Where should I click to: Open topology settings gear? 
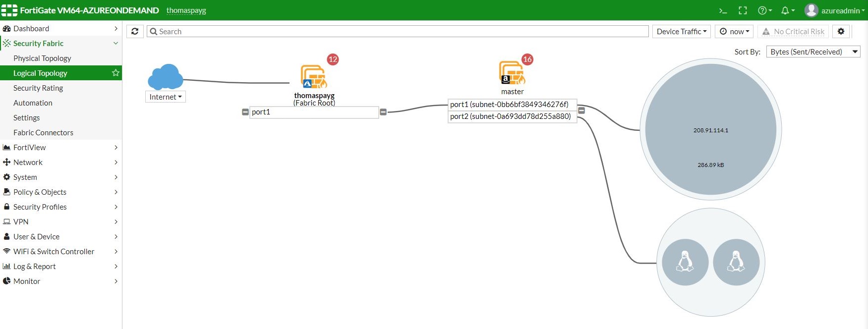[x=841, y=31]
